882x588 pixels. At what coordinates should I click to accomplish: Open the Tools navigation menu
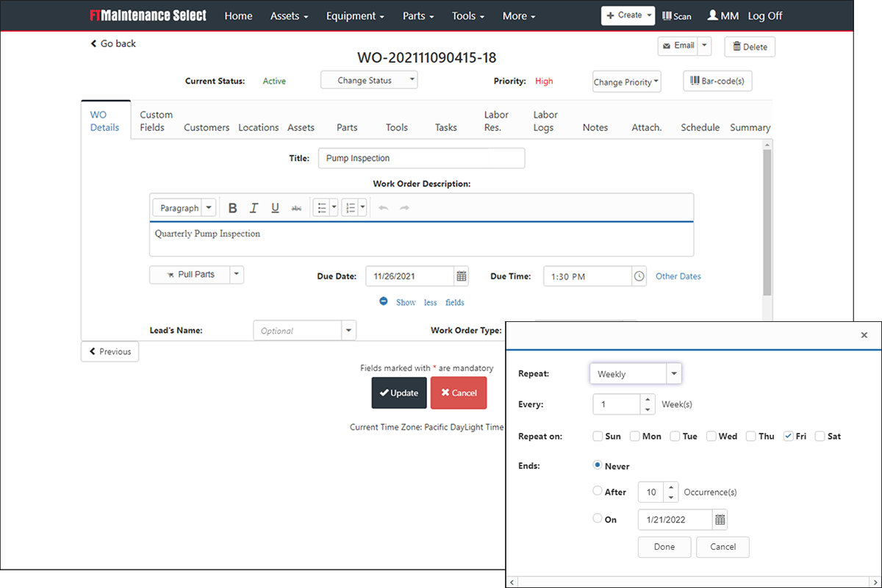[468, 16]
